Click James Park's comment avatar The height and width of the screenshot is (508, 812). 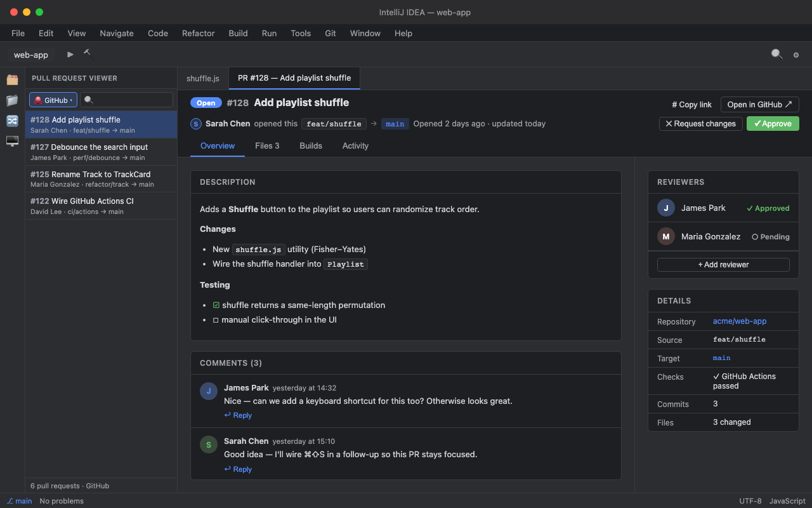point(209,391)
